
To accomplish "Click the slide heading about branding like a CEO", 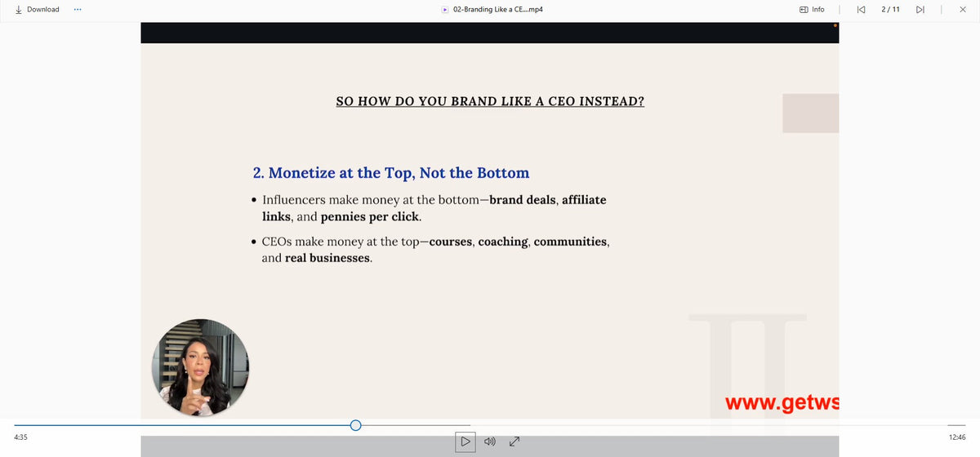I will [x=490, y=102].
